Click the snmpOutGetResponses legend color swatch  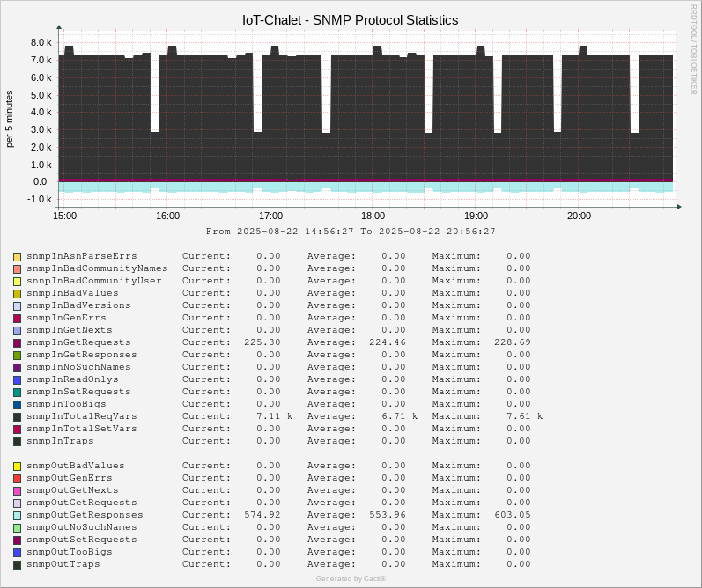(17, 516)
